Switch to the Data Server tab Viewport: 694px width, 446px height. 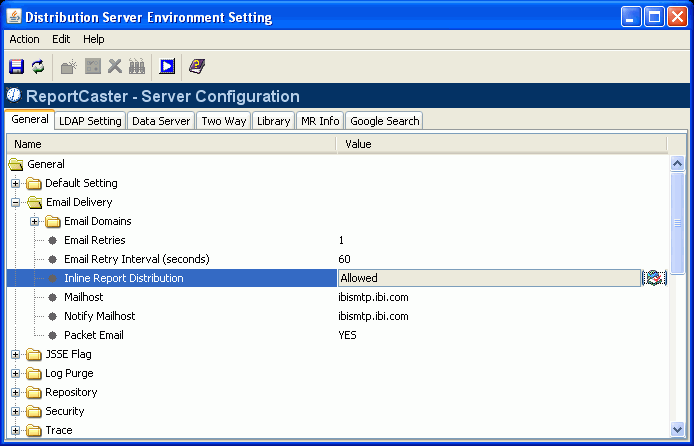pyautogui.click(x=161, y=121)
